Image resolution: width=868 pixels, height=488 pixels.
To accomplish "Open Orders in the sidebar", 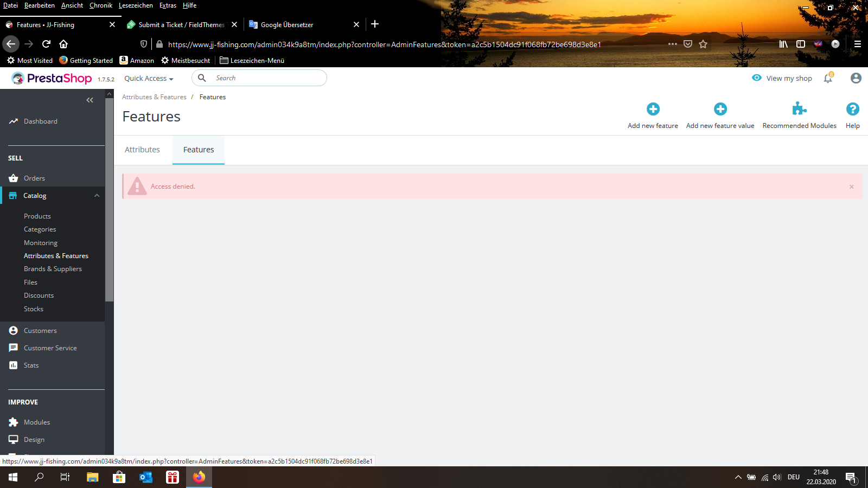I will pyautogui.click(x=34, y=178).
